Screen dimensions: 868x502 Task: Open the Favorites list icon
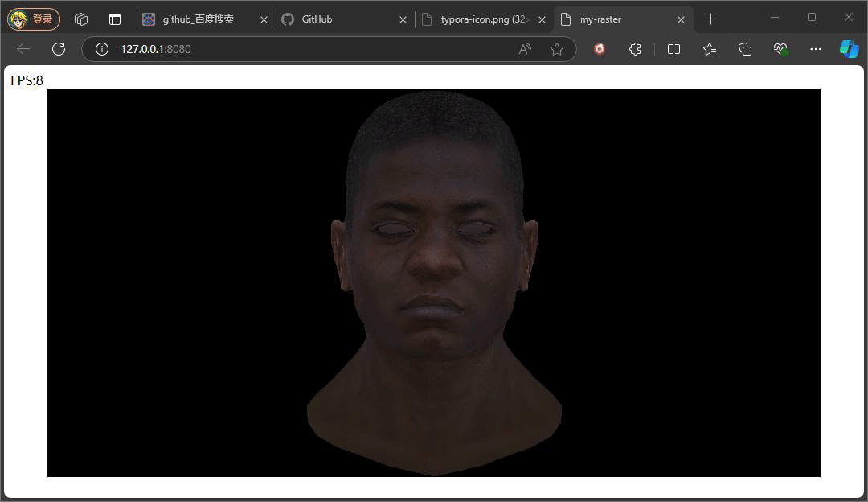[709, 49]
